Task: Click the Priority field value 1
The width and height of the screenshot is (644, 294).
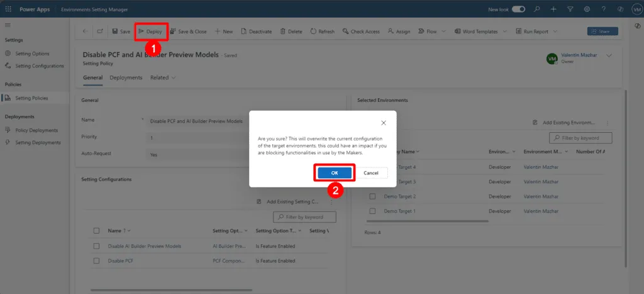Action: pyautogui.click(x=198, y=138)
